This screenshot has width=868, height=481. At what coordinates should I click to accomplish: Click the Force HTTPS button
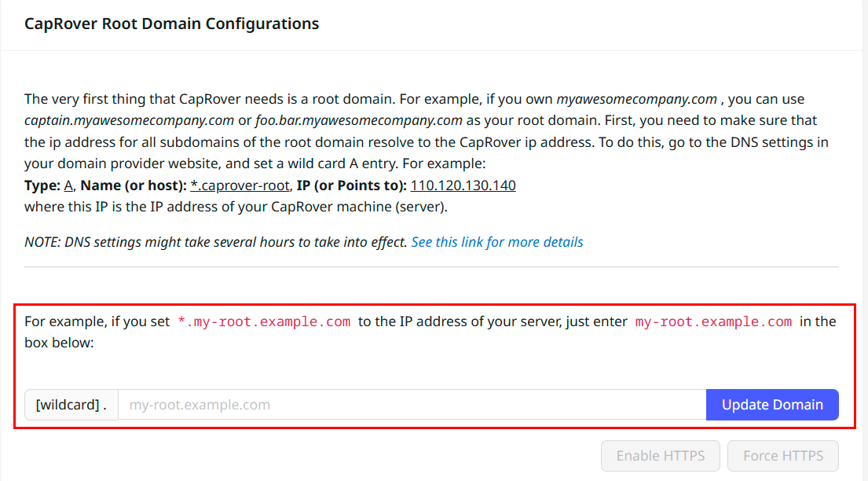(x=782, y=455)
